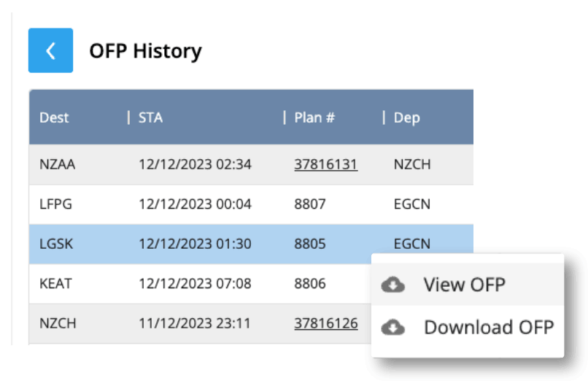Choose Download OFP menu entry
This screenshot has width=588, height=381.
[489, 327]
